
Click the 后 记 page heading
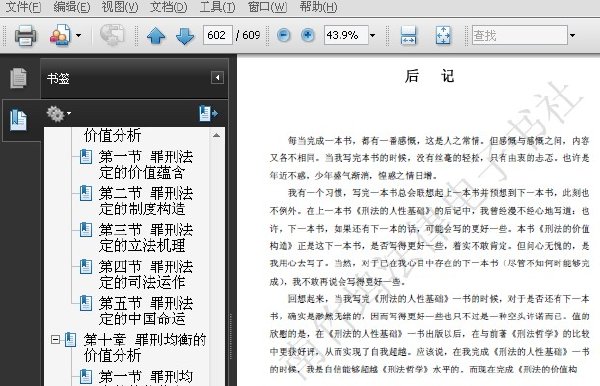point(429,76)
